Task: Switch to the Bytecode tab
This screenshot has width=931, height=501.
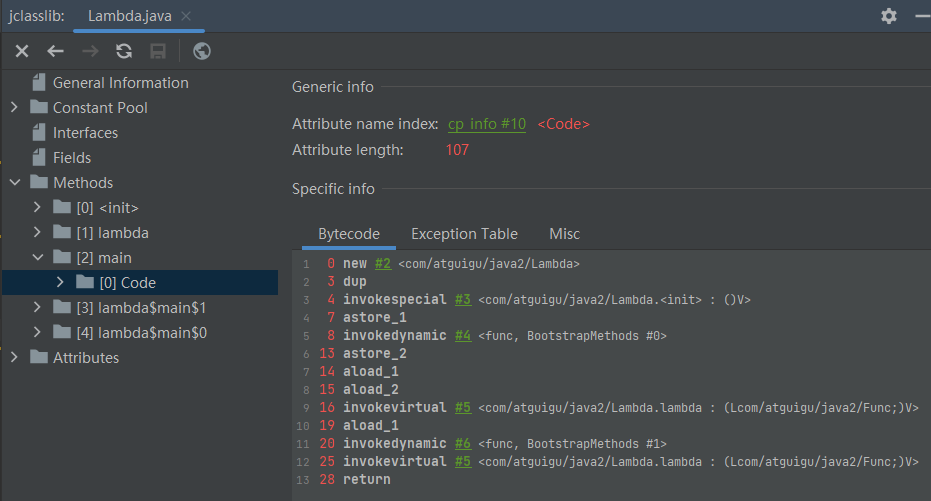Action: coord(349,234)
